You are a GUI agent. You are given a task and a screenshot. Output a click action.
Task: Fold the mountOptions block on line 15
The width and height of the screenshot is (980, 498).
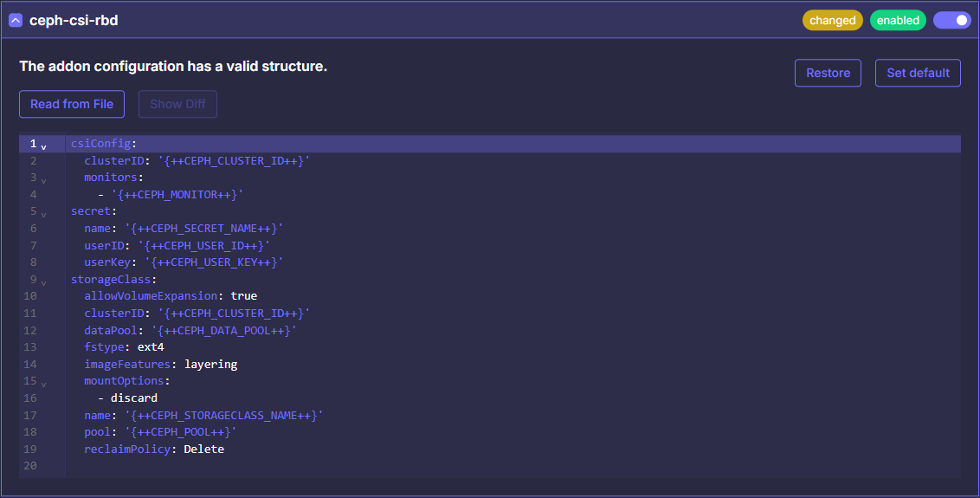click(x=44, y=384)
